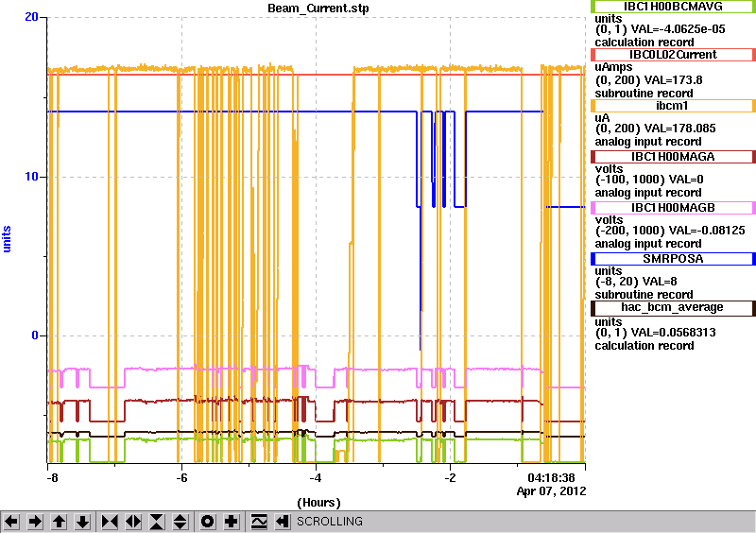
Task: Click the Beam_Current.stp chart title
Action: 318,9
